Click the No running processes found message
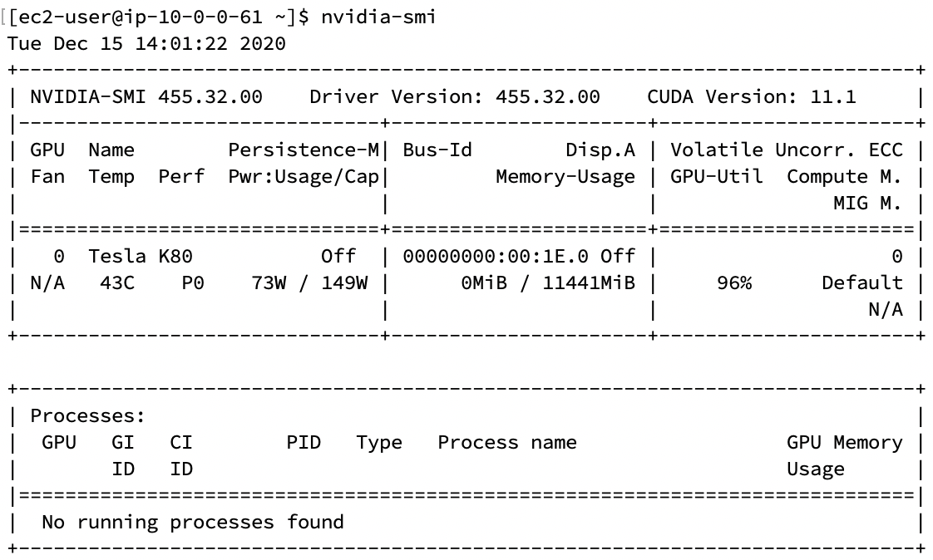933x560 pixels. point(193,522)
